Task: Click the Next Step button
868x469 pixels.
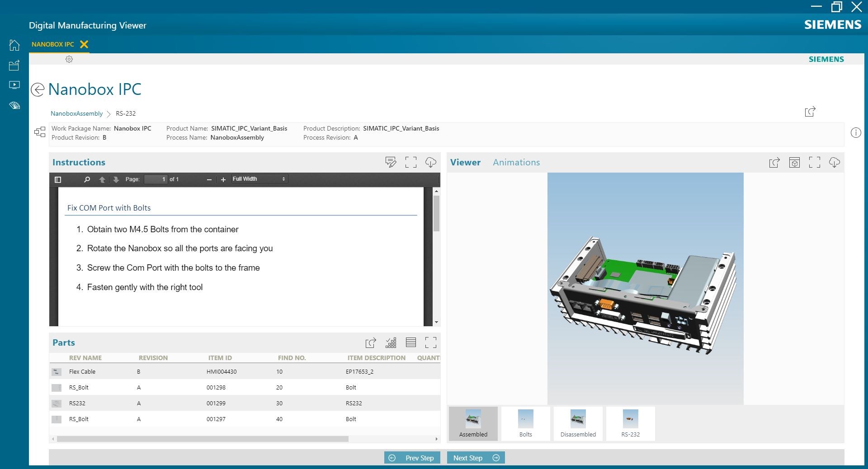Action: point(476,458)
